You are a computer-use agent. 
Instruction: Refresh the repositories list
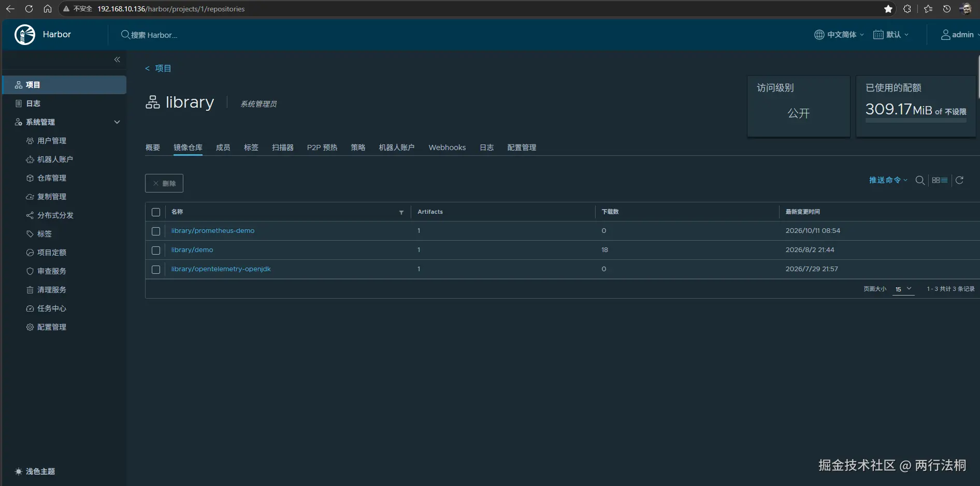(x=959, y=180)
